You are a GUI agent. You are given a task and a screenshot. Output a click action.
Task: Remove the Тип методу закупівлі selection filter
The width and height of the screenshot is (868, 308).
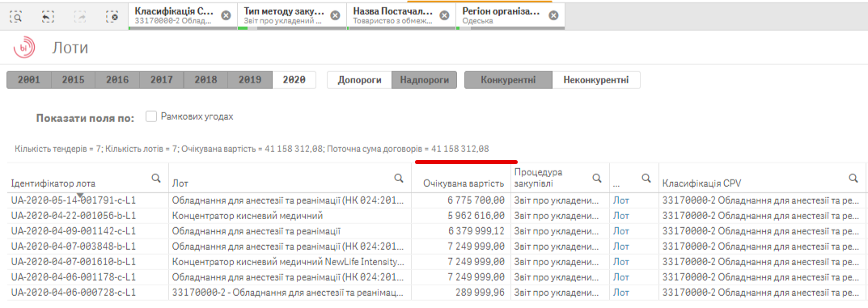click(335, 15)
